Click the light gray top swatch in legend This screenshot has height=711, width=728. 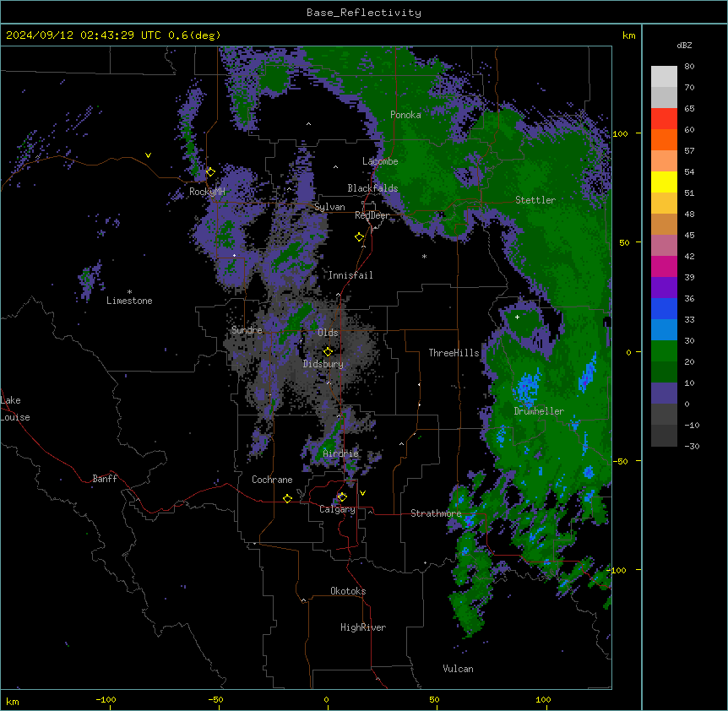(x=664, y=76)
